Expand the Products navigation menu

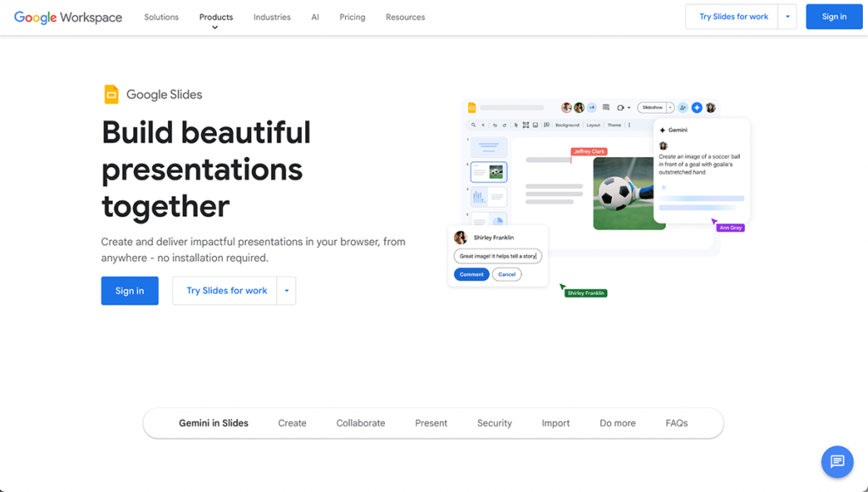click(x=215, y=17)
